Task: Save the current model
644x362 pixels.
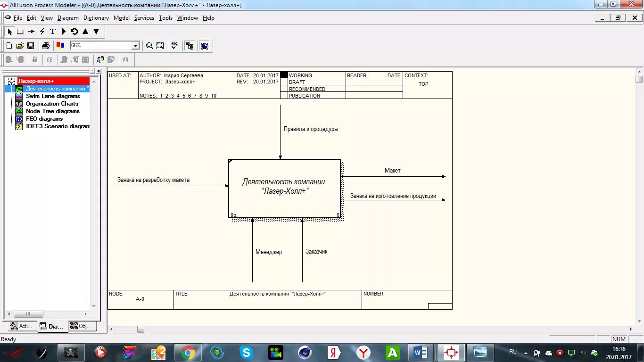Action: click(31, 46)
